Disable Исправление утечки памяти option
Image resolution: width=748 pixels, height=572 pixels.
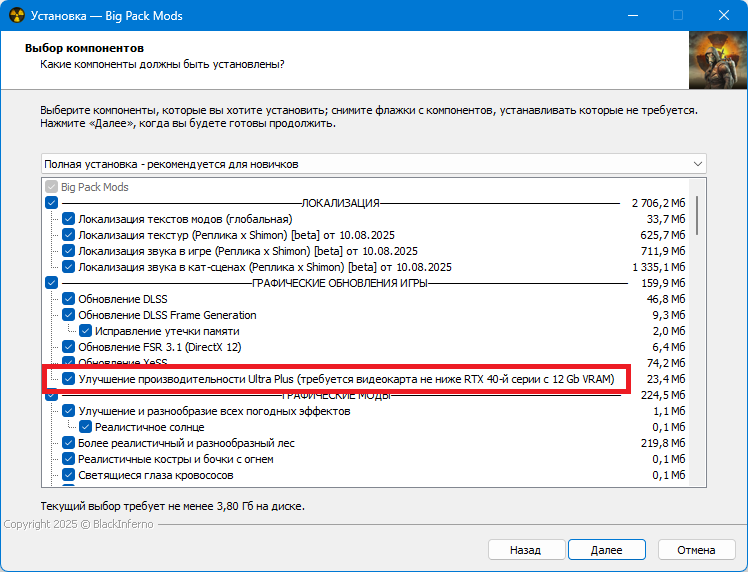coord(85,331)
